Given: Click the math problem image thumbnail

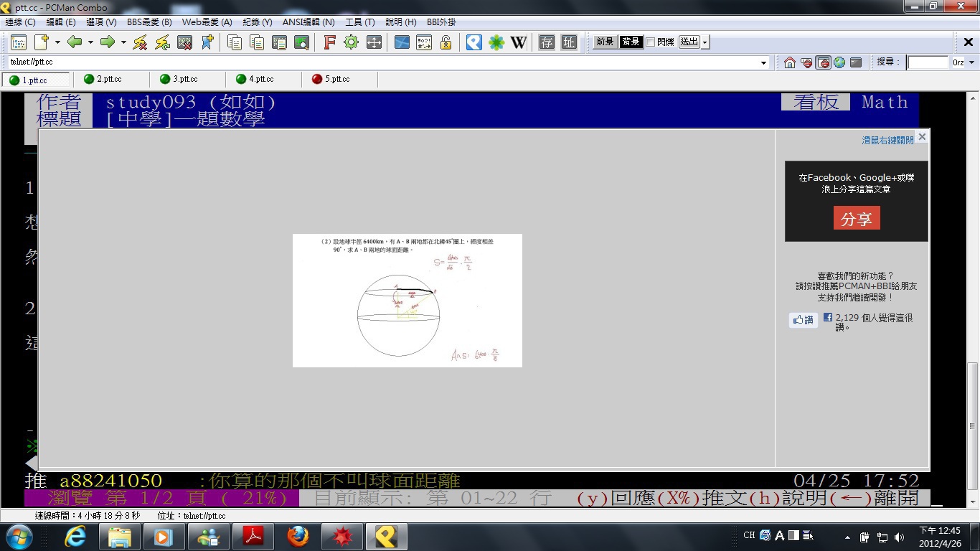Looking at the screenshot, I should click(x=407, y=300).
